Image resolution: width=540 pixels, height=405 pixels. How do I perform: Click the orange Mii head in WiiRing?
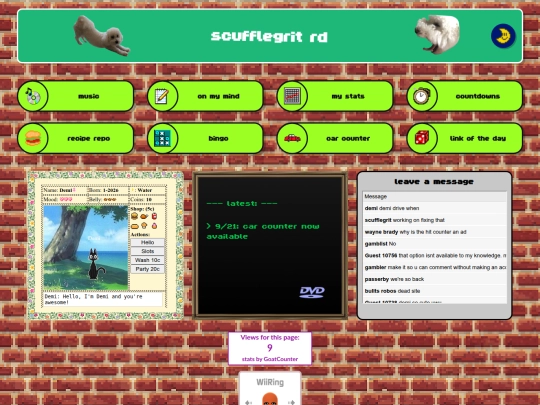(270, 399)
